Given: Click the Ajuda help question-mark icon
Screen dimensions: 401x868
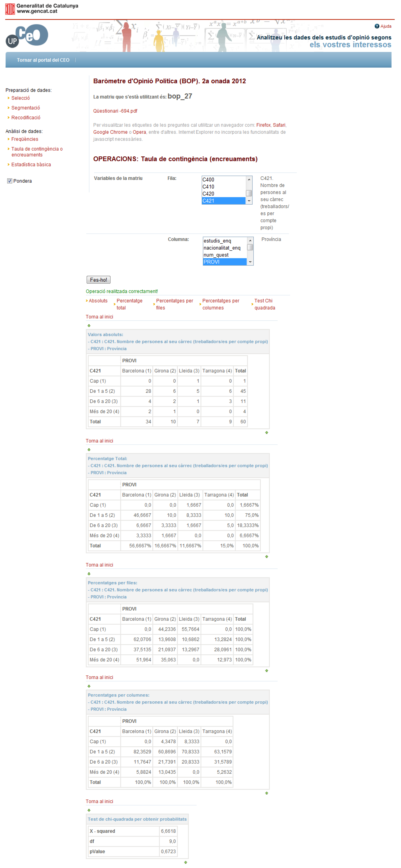Looking at the screenshot, I should [x=377, y=26].
